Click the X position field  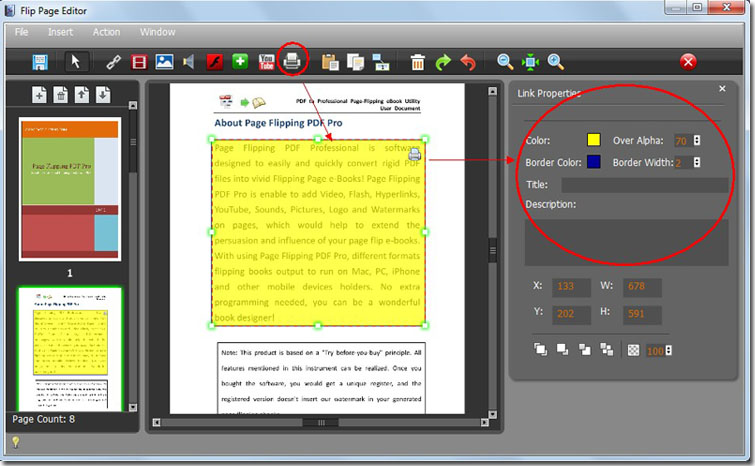571,286
